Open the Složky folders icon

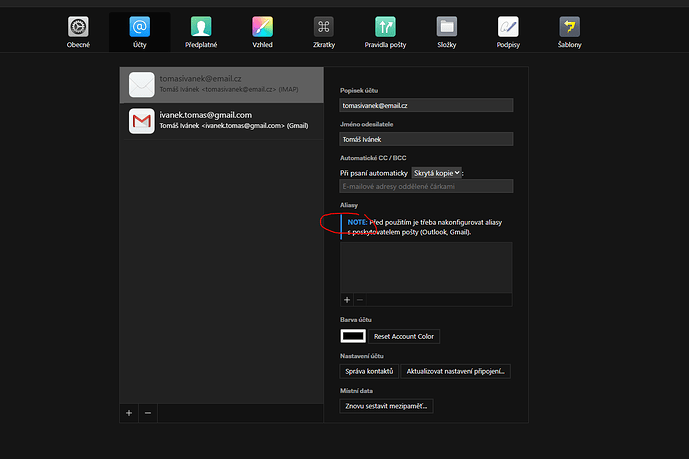pyautogui.click(x=447, y=27)
